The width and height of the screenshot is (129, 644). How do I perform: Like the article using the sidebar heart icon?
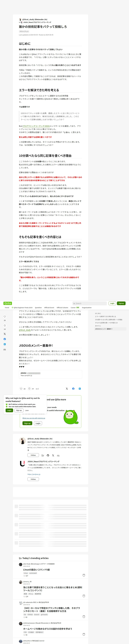click(x=5, y=317)
